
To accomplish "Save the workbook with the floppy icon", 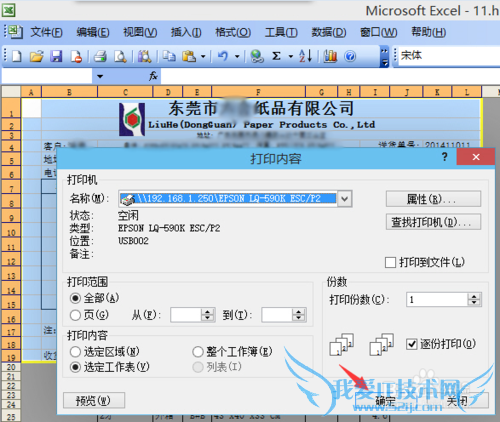I will pyautogui.click(x=56, y=56).
